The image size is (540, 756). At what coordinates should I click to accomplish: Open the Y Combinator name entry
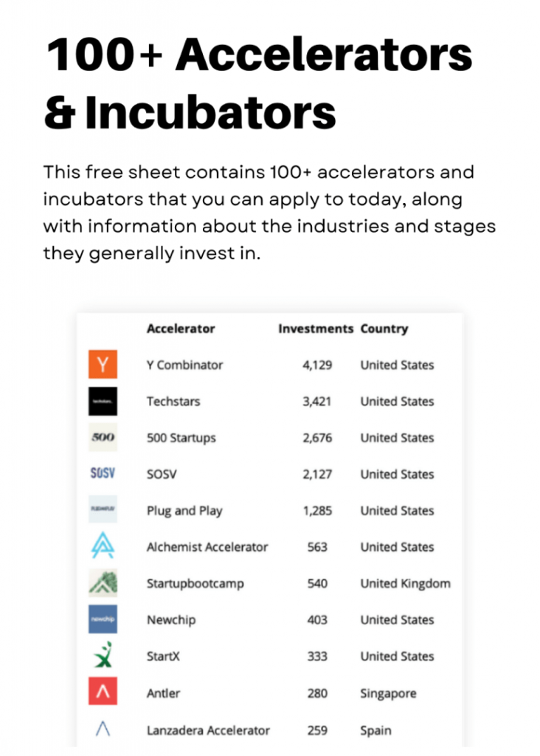pyautogui.click(x=184, y=365)
